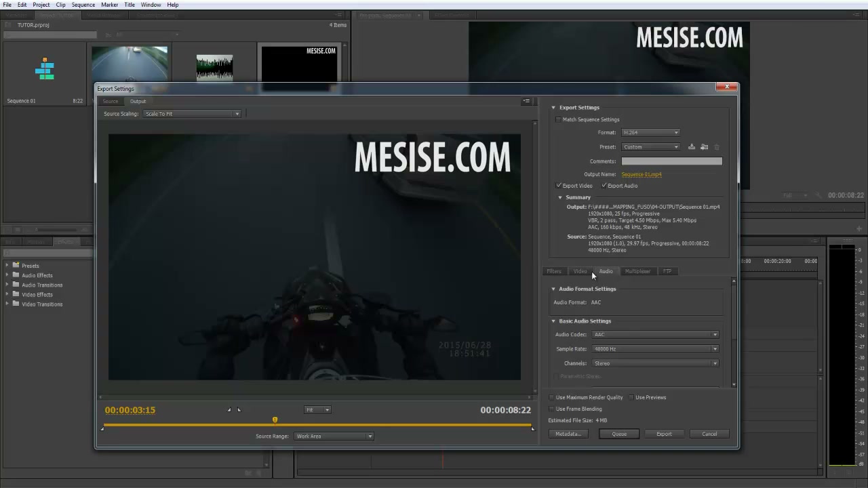Select the Output tab in the preview panel

coord(138,101)
